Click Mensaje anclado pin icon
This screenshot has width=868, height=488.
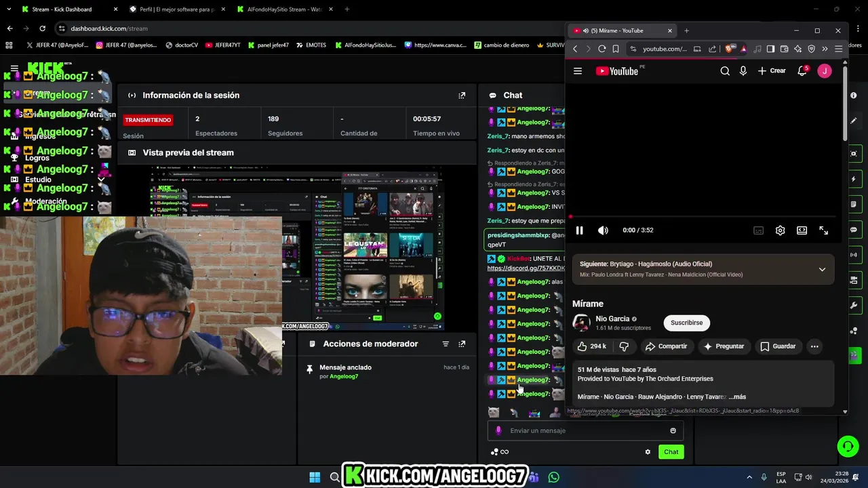click(309, 369)
